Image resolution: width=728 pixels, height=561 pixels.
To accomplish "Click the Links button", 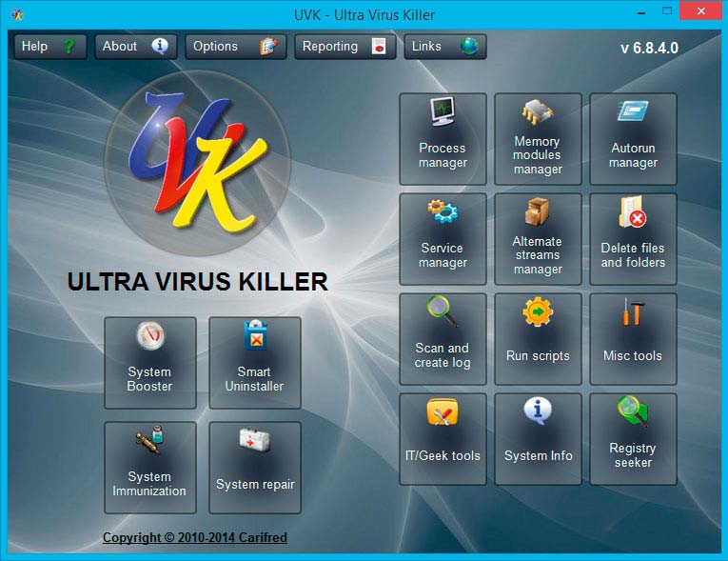I will point(444,47).
